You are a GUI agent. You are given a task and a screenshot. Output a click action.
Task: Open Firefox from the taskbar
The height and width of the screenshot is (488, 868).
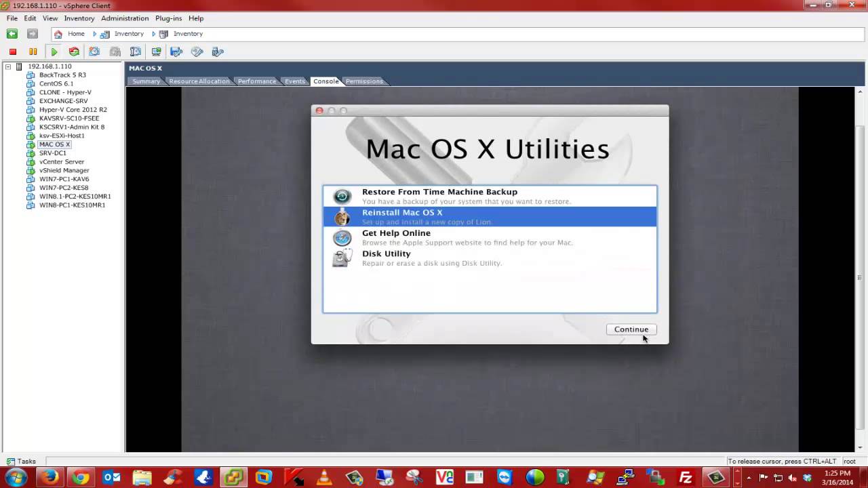(49, 477)
